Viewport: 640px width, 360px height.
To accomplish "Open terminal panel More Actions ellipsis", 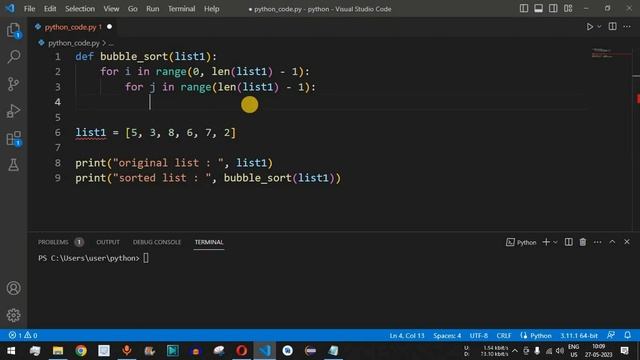I will [598, 242].
